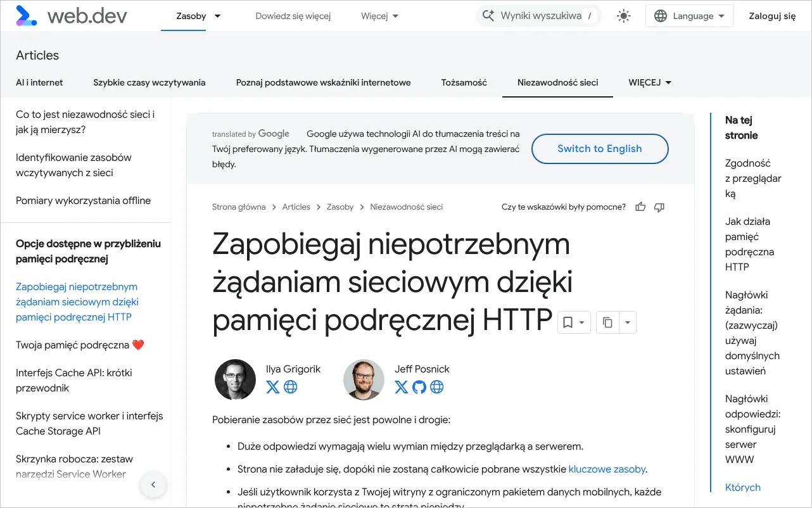Open Ilya Grigorik's website globe icon
This screenshot has height=508, width=812.
coord(291,386)
